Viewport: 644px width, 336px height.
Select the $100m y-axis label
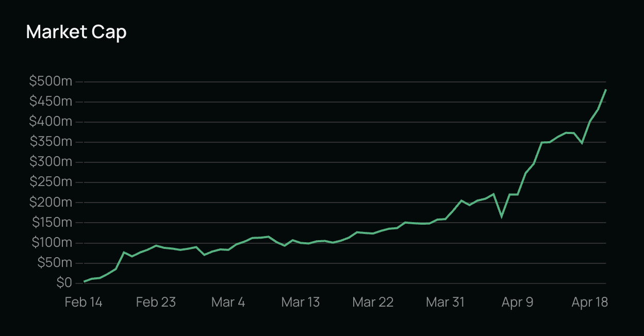(x=52, y=243)
